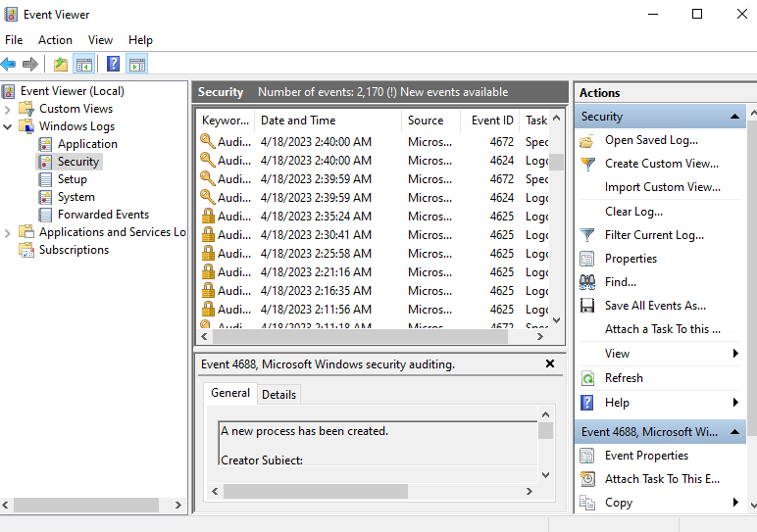This screenshot has height=532, width=757.
Task: Click the Keywords column header
Action: pyautogui.click(x=226, y=121)
